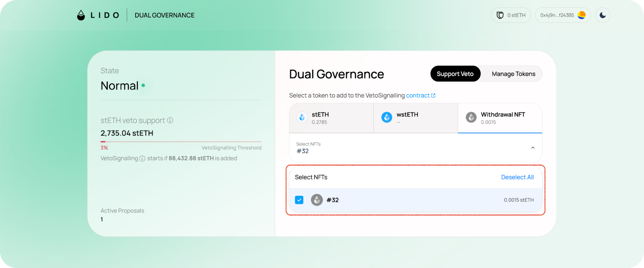644x268 pixels.
Task: Click the NFT #32 token icon
Action: pyautogui.click(x=317, y=200)
